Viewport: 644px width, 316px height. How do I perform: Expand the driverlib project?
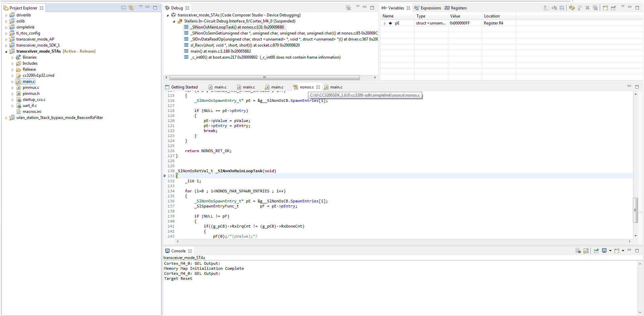[x=6, y=15]
